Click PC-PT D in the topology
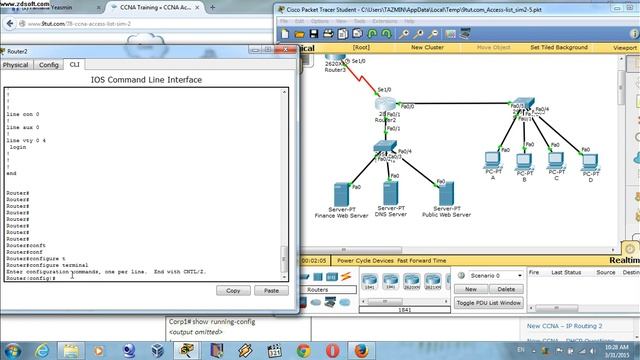640x360 pixels. click(591, 162)
